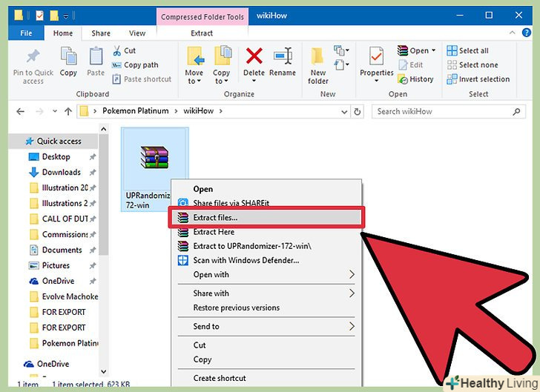Open recent locations dropdown arrow
This screenshot has height=392, width=540.
pyautogui.click(x=55, y=111)
